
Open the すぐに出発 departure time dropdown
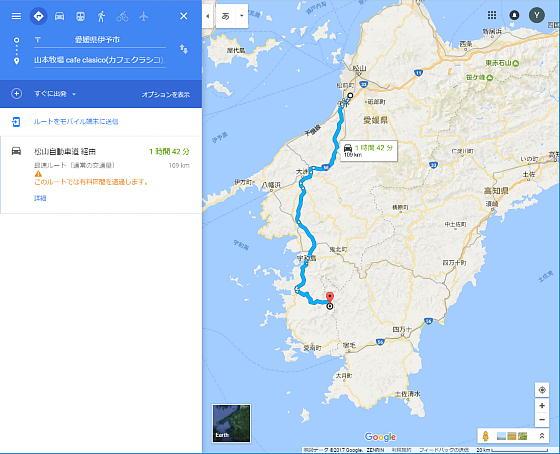[x=55, y=94]
